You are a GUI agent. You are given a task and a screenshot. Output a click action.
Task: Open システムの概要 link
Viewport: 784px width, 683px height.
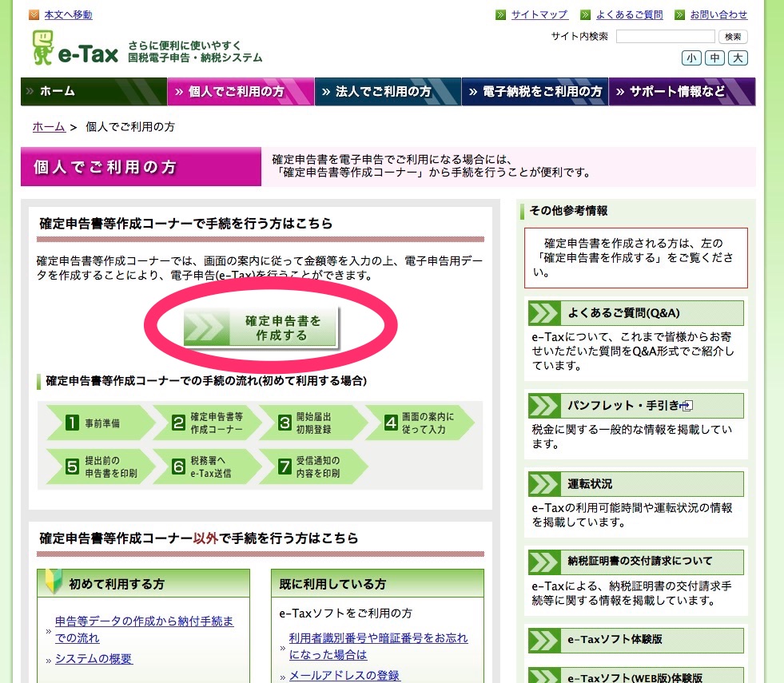[94, 659]
